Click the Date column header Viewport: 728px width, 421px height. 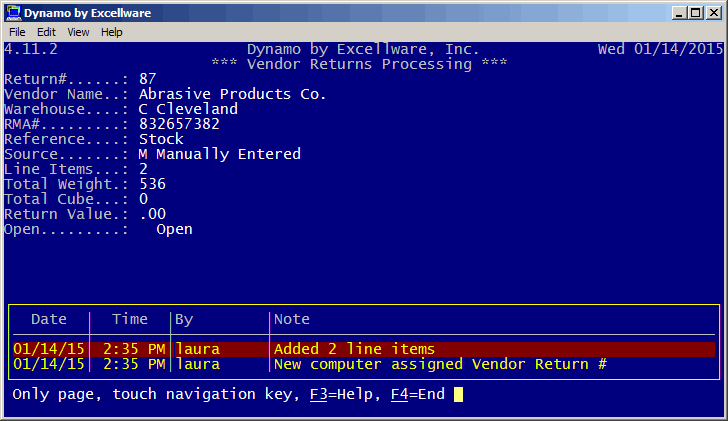49,319
